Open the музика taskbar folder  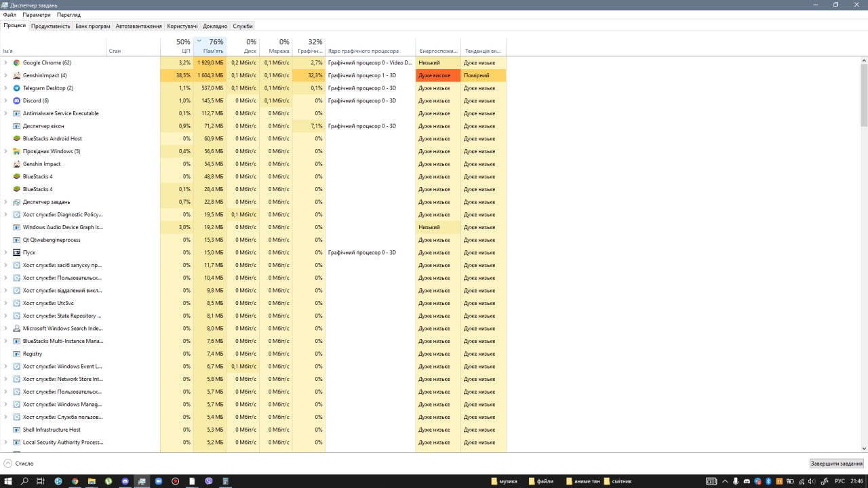point(504,481)
